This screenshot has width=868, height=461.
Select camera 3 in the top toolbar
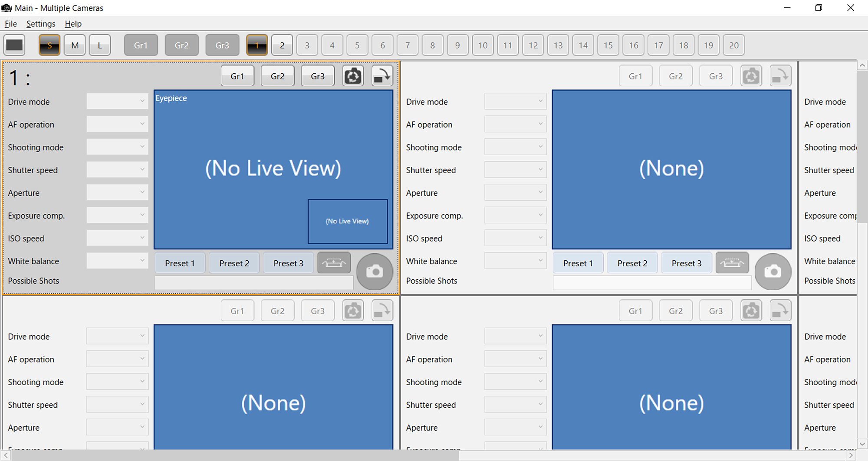[x=307, y=45]
